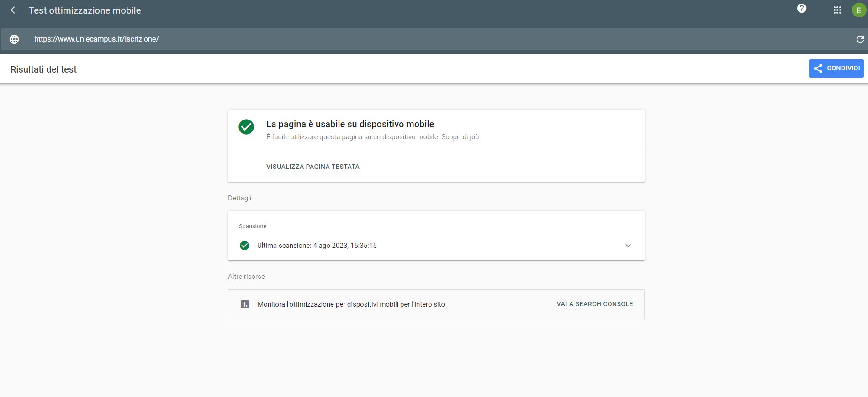Viewport: 868px width, 397px height.
Task: Open the account avatar labeled E
Action: point(859,10)
